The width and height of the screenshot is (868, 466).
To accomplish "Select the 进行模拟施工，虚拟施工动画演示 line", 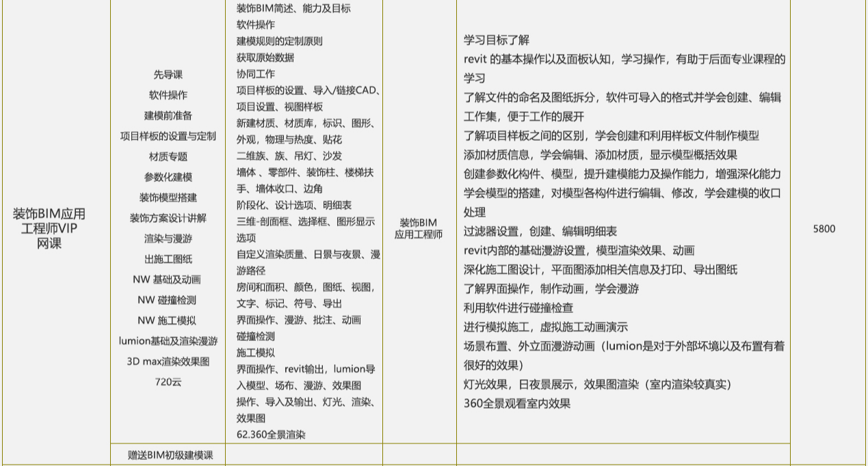I will pyautogui.click(x=545, y=327).
